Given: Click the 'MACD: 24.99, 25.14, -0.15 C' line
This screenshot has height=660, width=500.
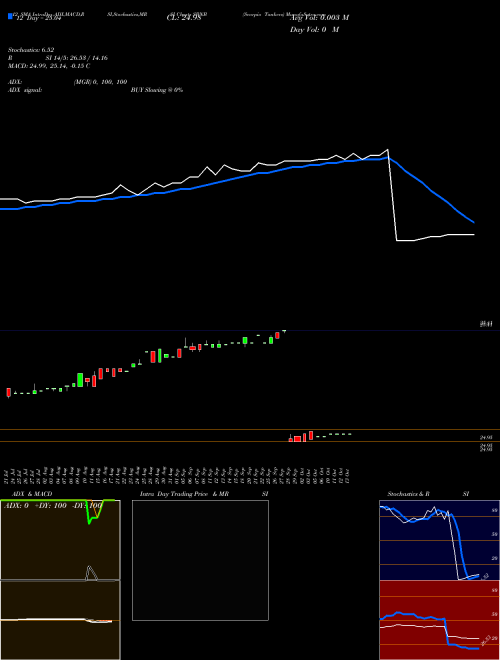Looking at the screenshot, I should (x=49, y=66).
